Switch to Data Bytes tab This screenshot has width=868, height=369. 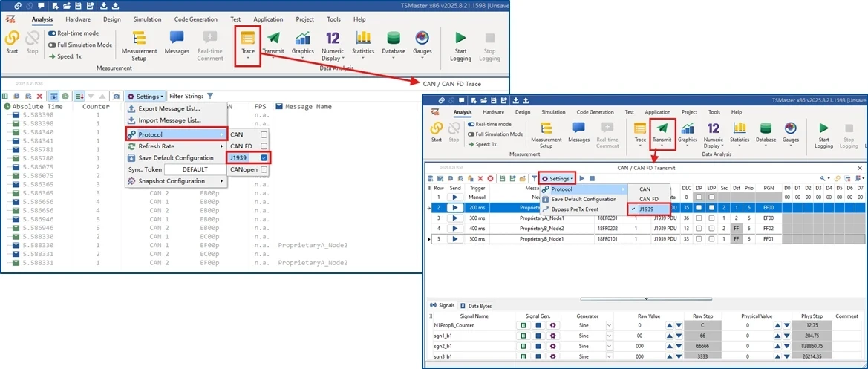pyautogui.click(x=476, y=305)
